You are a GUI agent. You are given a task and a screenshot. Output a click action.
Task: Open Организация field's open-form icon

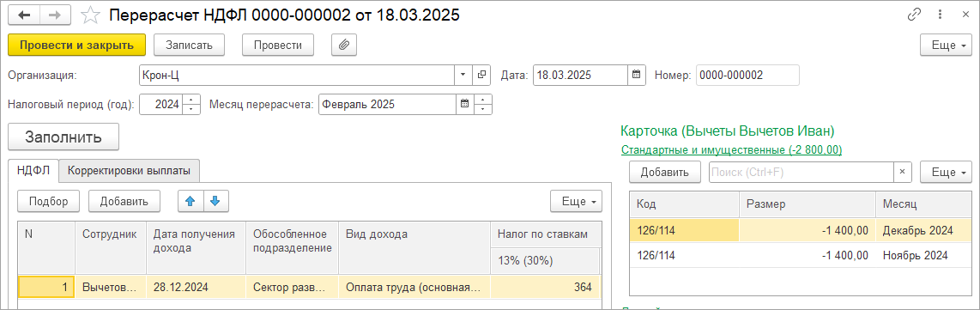481,75
